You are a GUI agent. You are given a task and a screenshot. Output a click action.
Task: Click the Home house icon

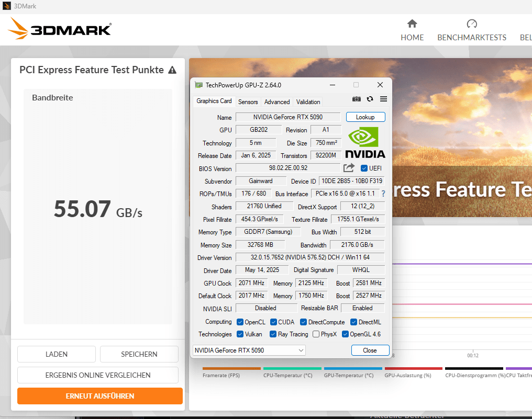tap(412, 24)
